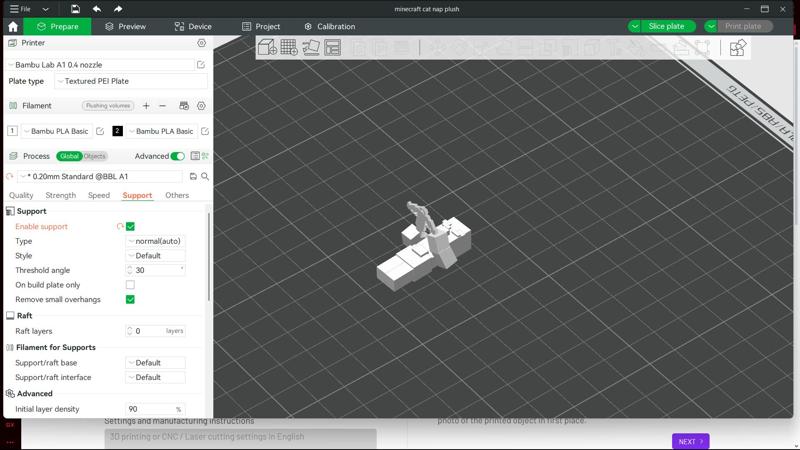Select the Prepare tab
The image size is (800, 450).
coord(58,27)
